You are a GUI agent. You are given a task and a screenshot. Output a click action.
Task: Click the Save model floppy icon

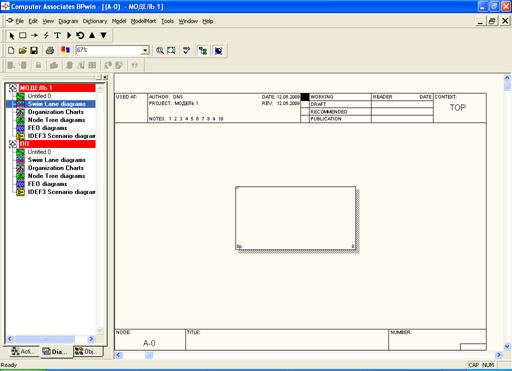pos(34,50)
